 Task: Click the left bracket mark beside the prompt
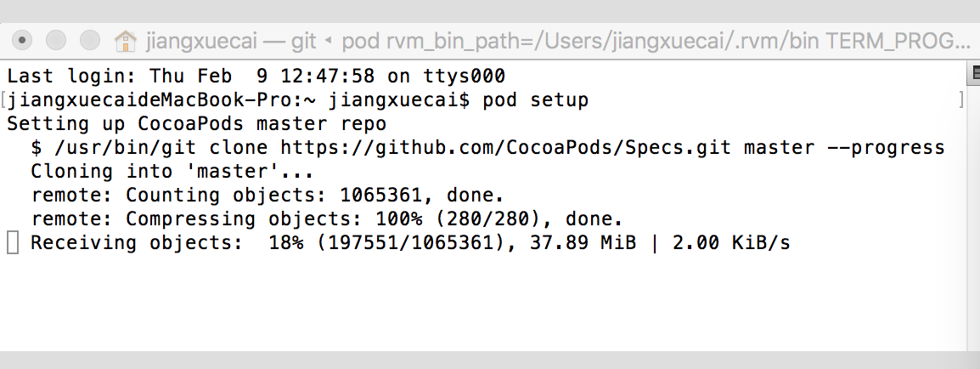click(x=3, y=100)
